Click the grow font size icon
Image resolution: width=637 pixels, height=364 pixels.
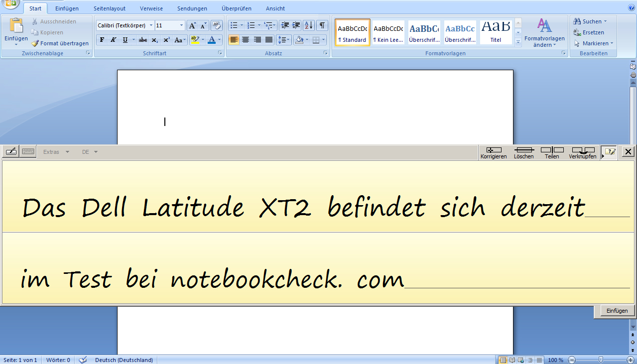pos(192,25)
